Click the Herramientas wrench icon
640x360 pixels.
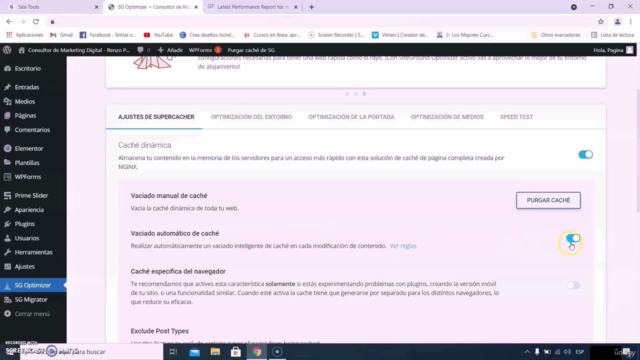7,252
